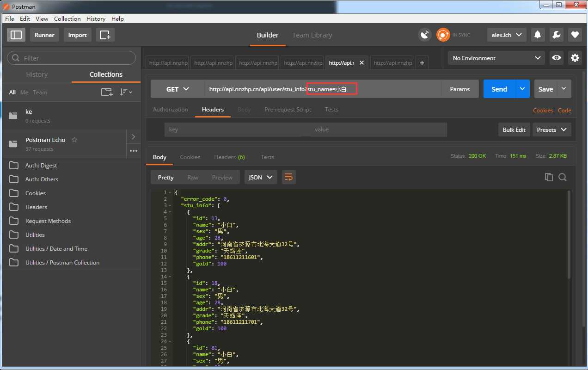Open the No Environment dropdown
The width and height of the screenshot is (588, 370).
tap(496, 58)
